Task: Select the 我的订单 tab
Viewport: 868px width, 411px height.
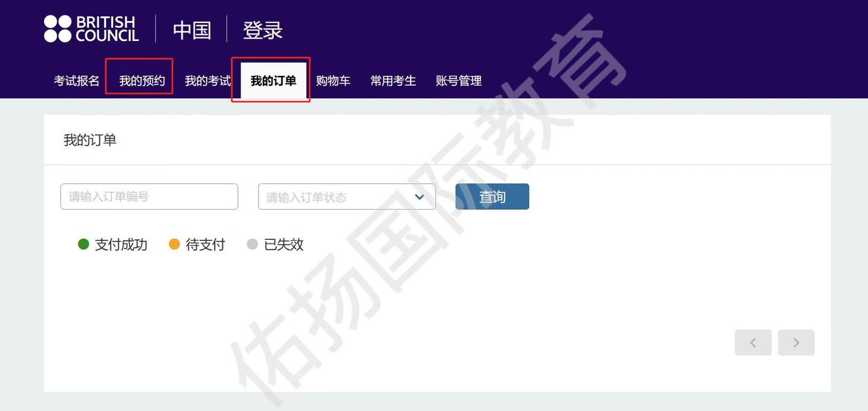Action: [x=273, y=81]
